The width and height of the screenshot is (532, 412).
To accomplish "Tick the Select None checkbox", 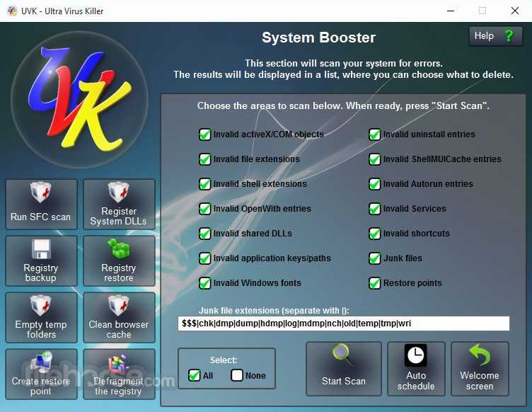I will [x=237, y=375].
